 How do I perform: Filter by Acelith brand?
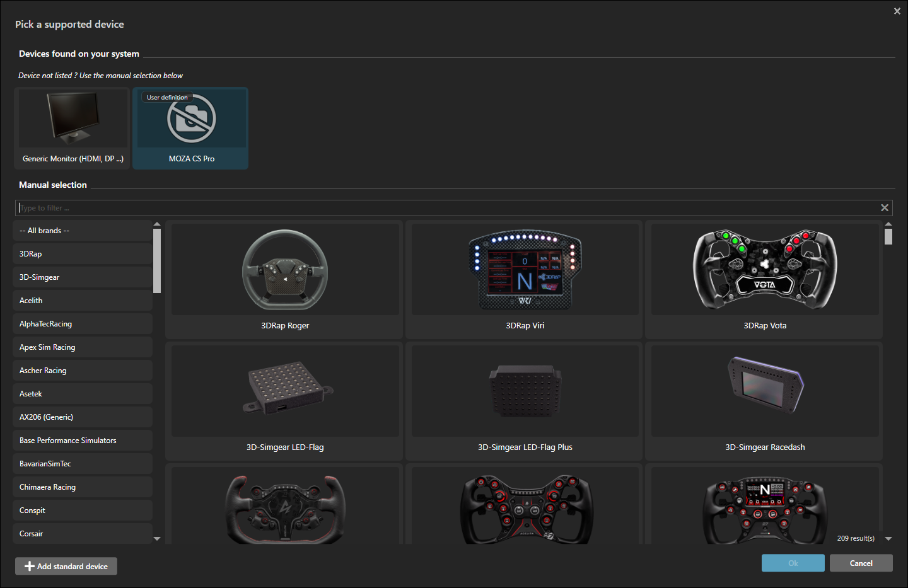point(83,301)
